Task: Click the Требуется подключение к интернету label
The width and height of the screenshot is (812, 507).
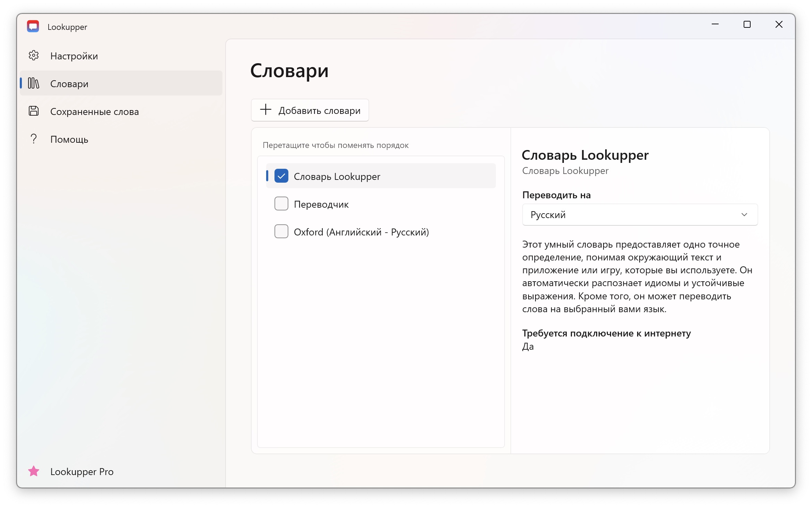Action: coord(607,333)
